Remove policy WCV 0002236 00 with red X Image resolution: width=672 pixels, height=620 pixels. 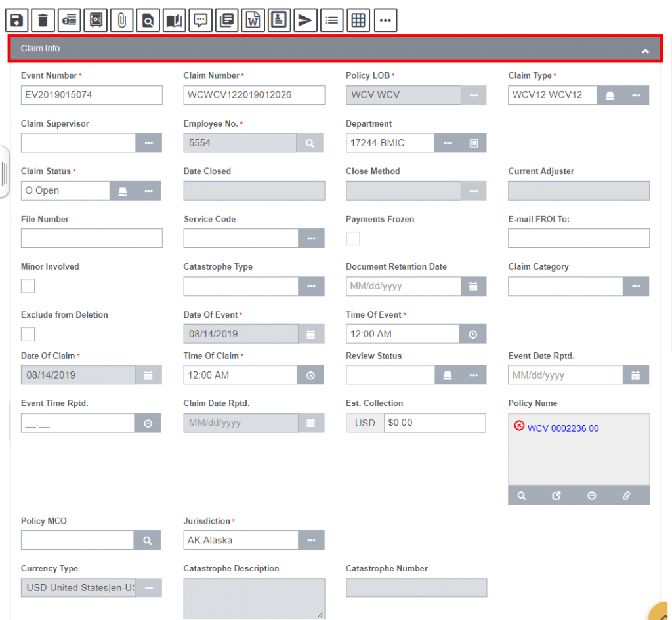[519, 426]
